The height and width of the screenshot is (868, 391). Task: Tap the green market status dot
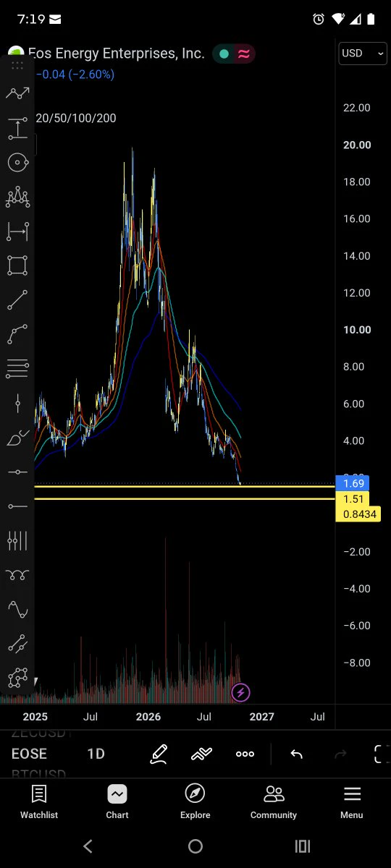[224, 54]
